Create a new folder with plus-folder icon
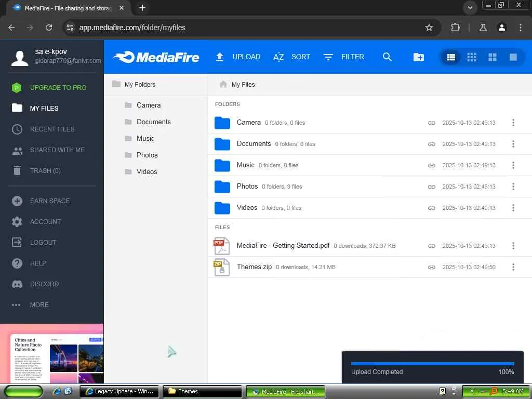This screenshot has width=532, height=399. 419,57
